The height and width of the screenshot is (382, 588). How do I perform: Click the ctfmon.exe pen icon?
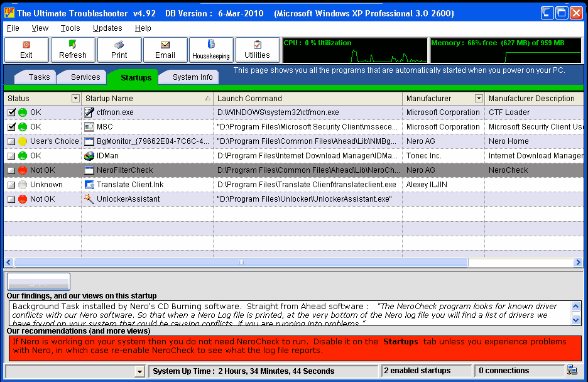(x=89, y=112)
